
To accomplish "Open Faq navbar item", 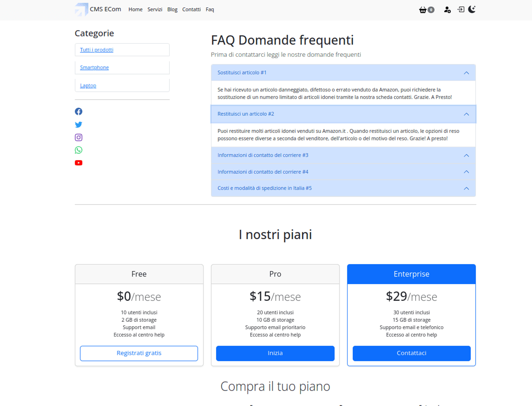I will click(210, 9).
